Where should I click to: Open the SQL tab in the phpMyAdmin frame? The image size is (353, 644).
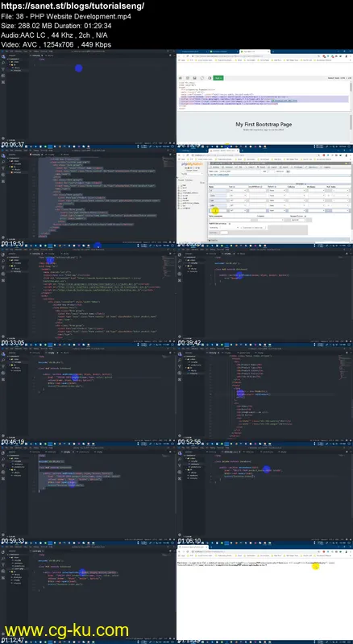coord(239,167)
